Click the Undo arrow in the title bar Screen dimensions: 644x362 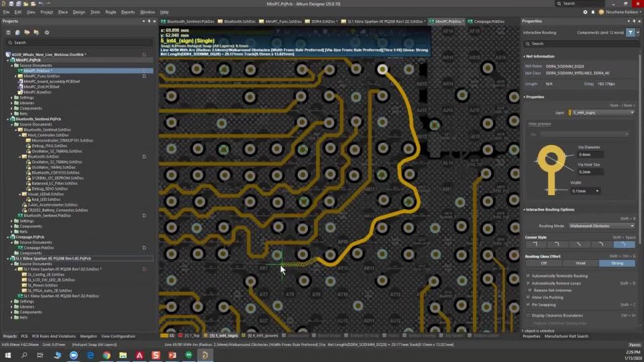(x=41, y=4)
